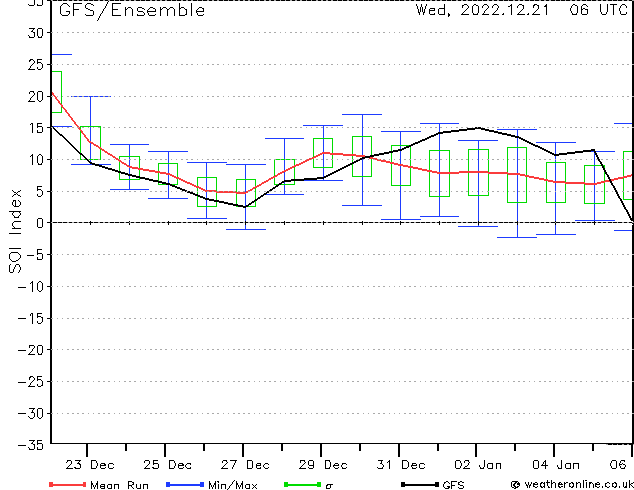This screenshot has width=634, height=490.
Task: Click the −25 y-axis label
Action: tap(31, 382)
